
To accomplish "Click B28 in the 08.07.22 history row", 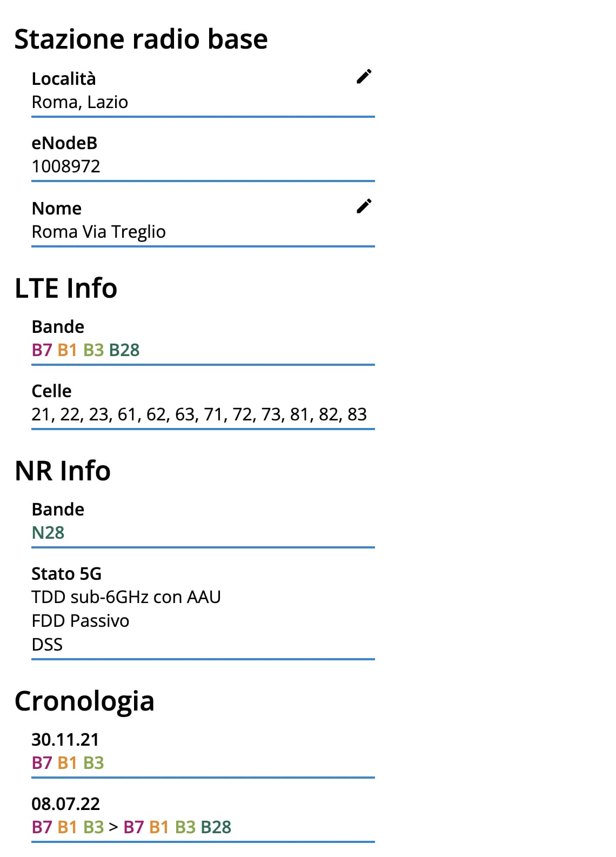I will coord(216,827).
